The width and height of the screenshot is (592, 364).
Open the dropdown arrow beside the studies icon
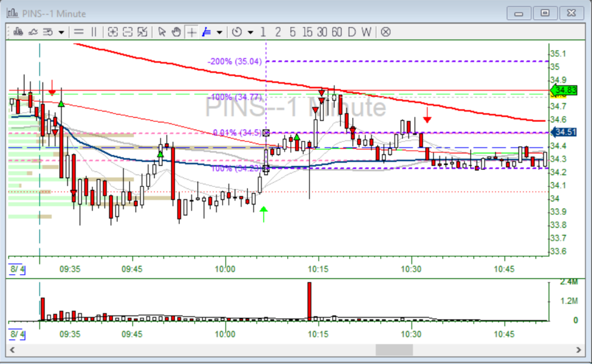coord(61,32)
